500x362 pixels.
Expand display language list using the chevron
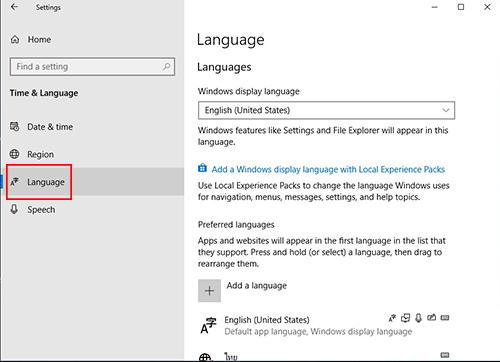point(446,110)
